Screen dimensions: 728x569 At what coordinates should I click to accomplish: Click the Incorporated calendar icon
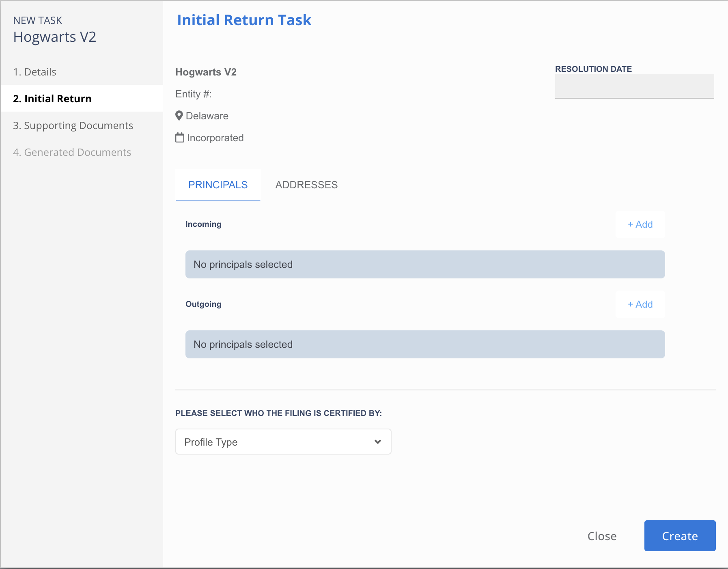[x=180, y=138]
